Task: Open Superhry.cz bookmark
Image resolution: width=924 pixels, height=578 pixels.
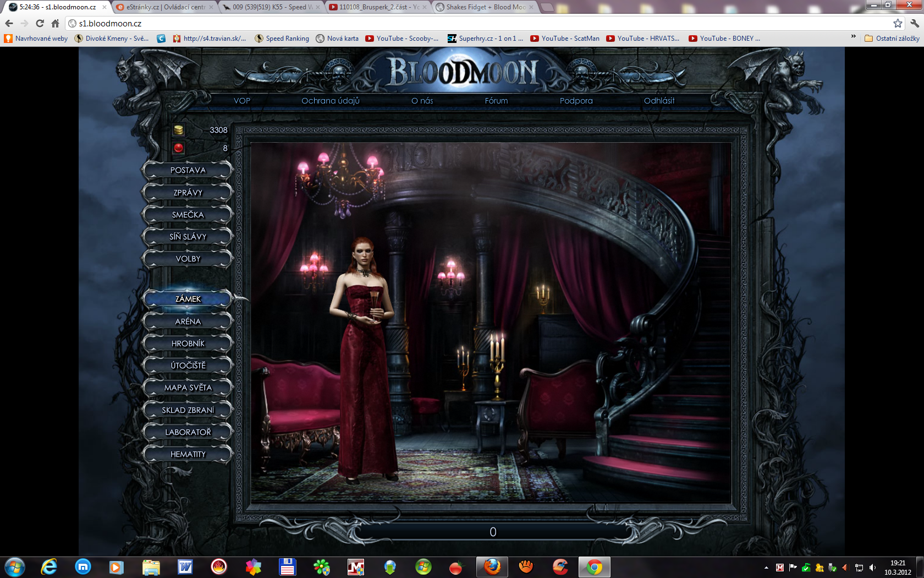Action: [x=485, y=39]
